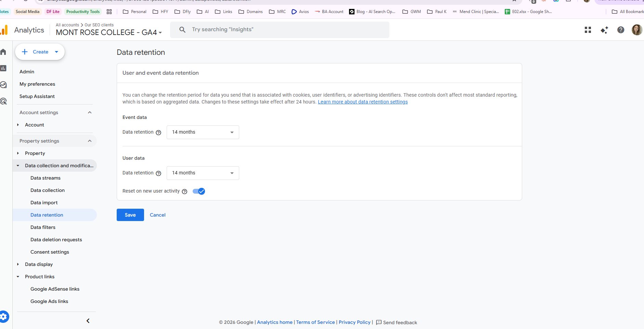The height and width of the screenshot is (329, 644).
Task: Open the Google apps grid icon
Action: pos(588,30)
